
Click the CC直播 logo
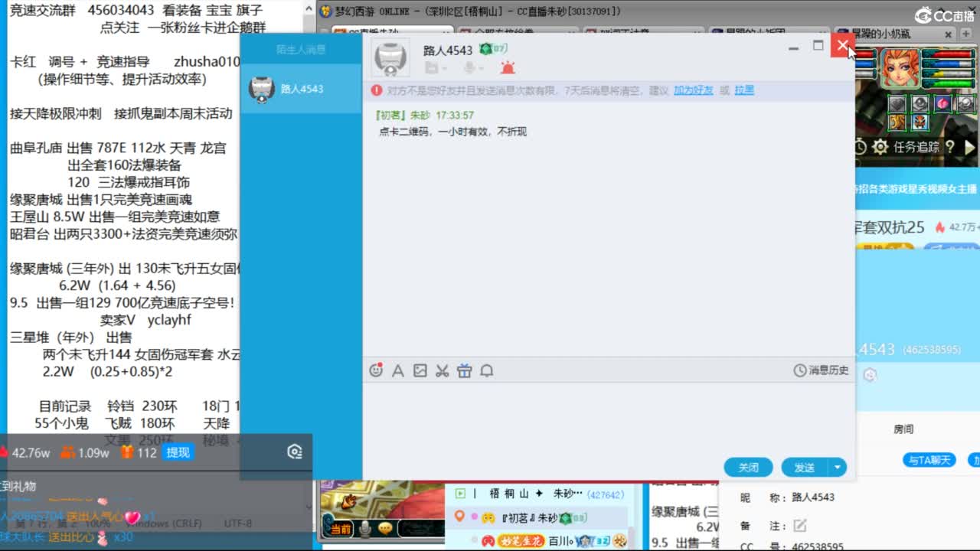coord(943,15)
